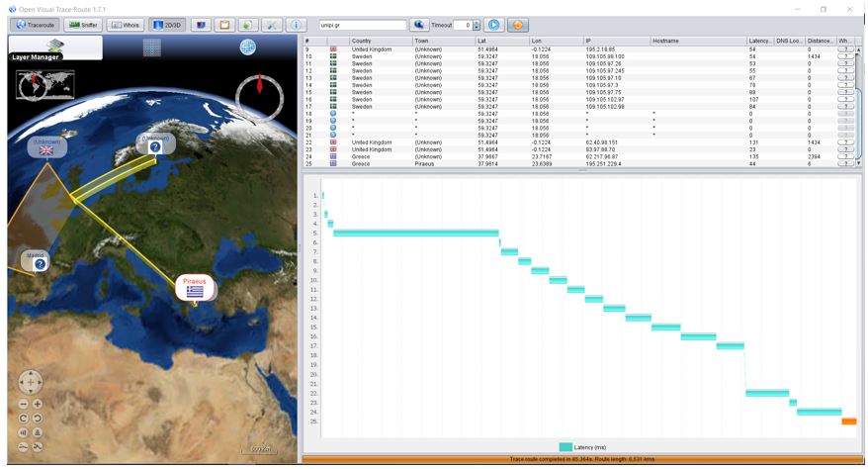The image size is (868, 469).
Task: Sort table by Hostname column header
Action: click(698, 41)
